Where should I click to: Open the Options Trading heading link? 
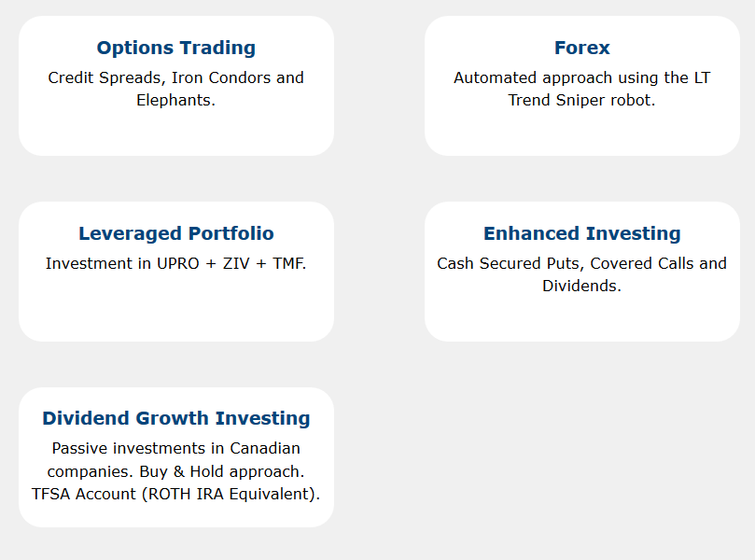coord(176,48)
